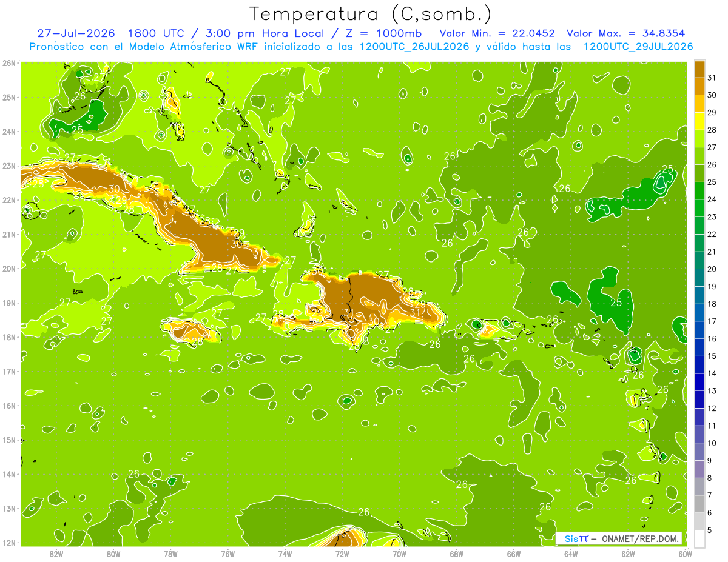Click the "24N" latitude axis label
The image size is (728, 562).
point(9,132)
